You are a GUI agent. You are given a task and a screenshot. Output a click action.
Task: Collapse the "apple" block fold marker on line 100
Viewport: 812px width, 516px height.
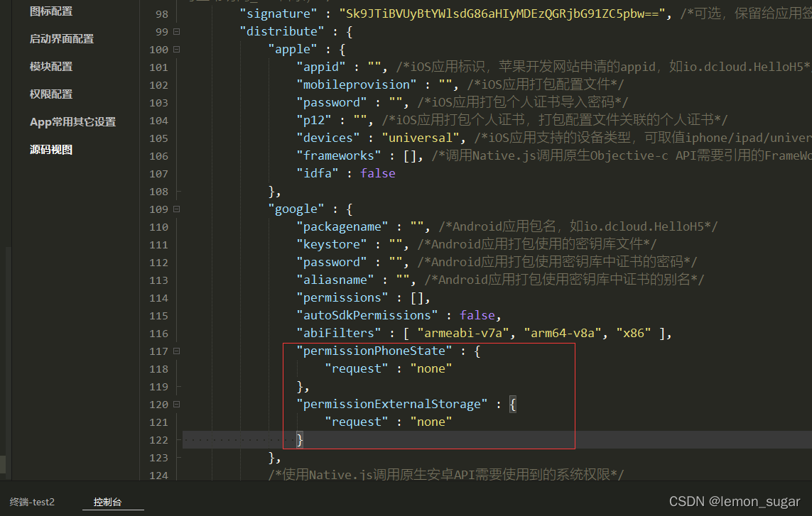click(x=177, y=49)
